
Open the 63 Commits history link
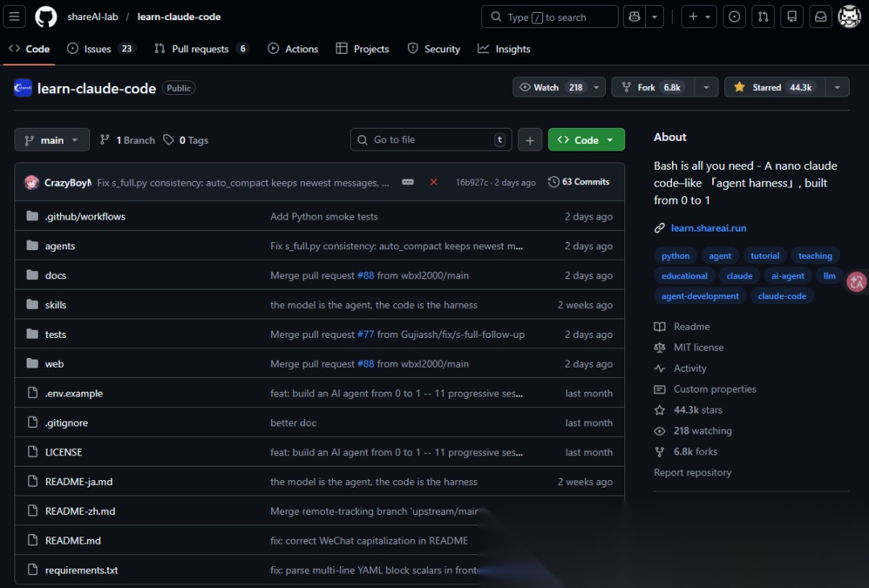click(579, 182)
